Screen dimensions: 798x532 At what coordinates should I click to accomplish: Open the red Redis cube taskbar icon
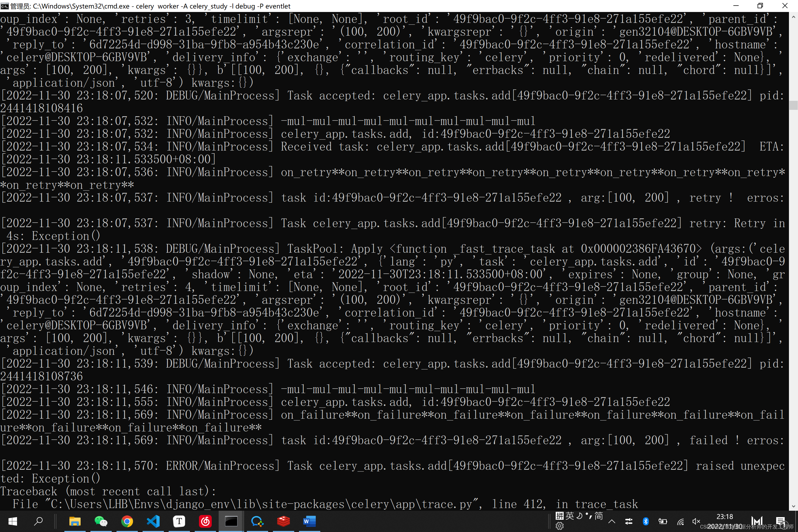coord(283,521)
